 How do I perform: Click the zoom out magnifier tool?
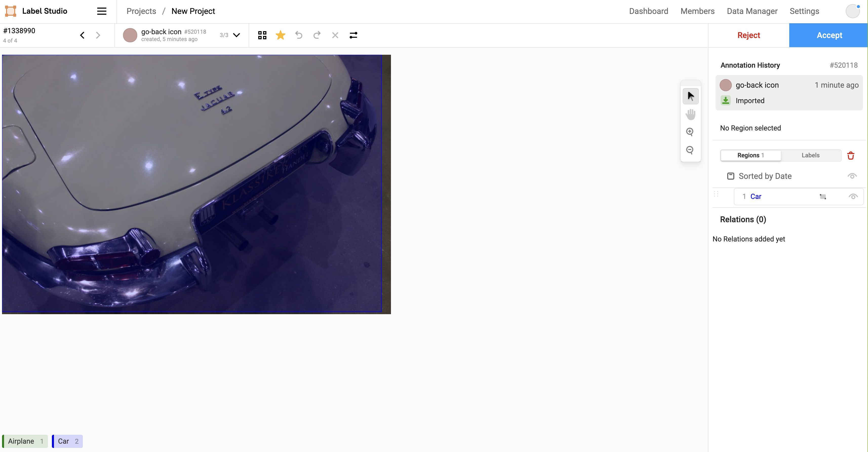pyautogui.click(x=690, y=150)
